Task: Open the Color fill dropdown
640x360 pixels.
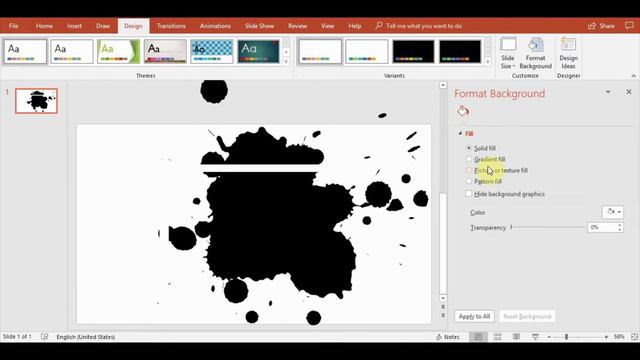Action: (613, 212)
